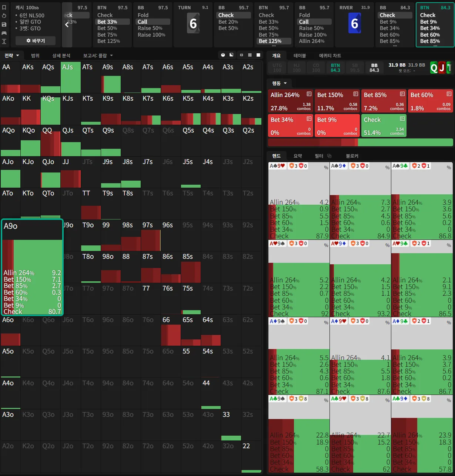Click the cube icon above the hand matrix

223,55
